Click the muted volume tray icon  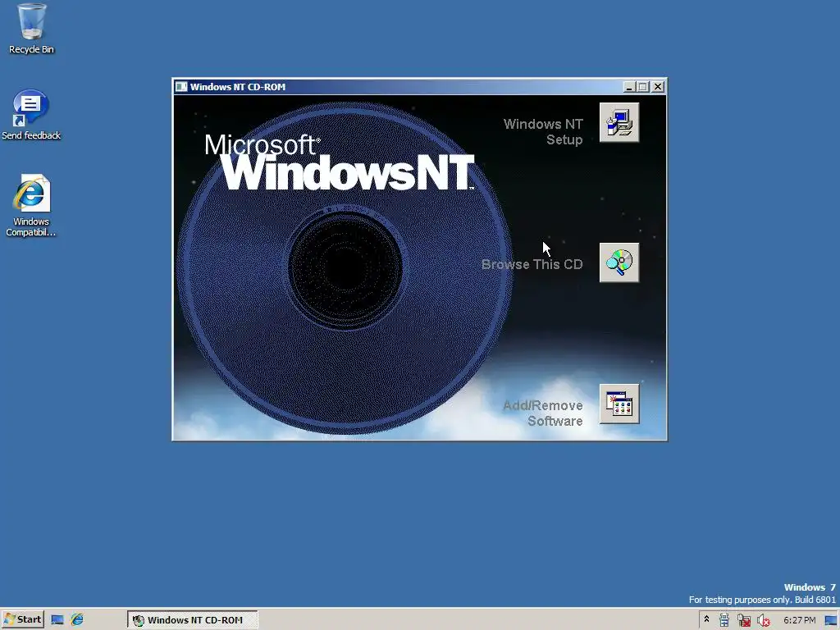[x=764, y=620]
